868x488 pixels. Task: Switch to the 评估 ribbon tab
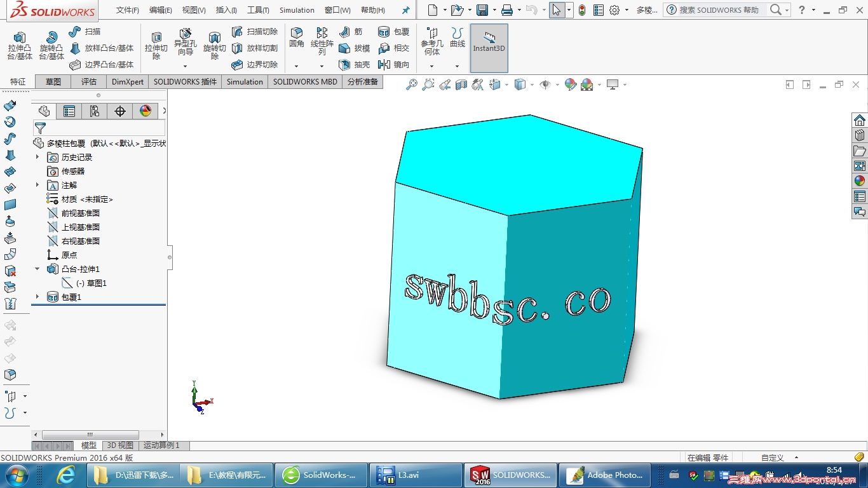coord(89,81)
